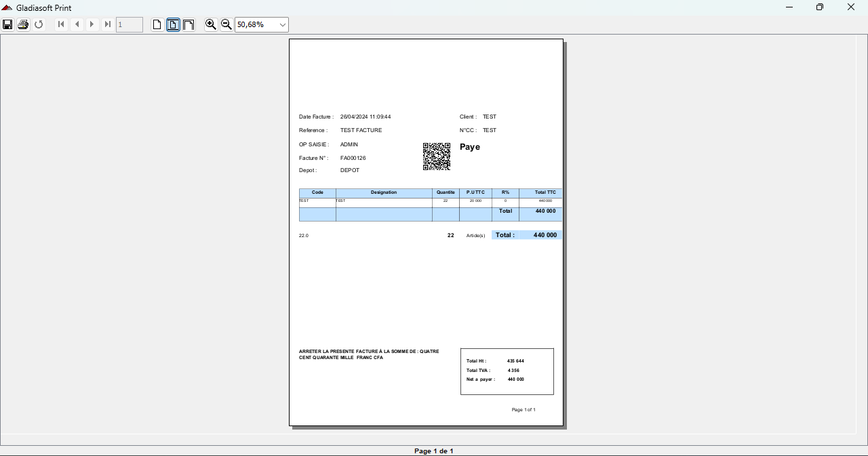Zoom in with magnifier plus icon
The image size is (868, 456).
pyautogui.click(x=211, y=24)
